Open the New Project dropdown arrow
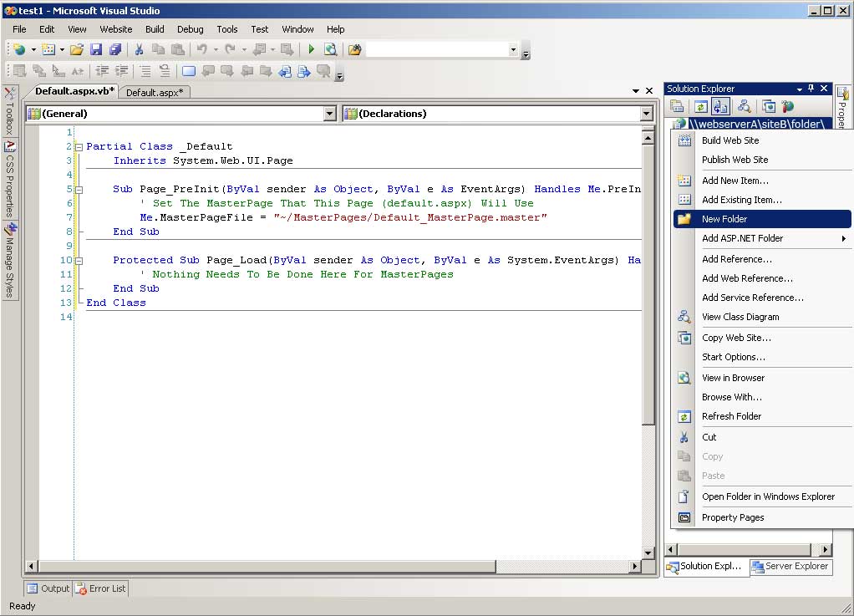Viewport: 854px width, 616px height. [33, 49]
